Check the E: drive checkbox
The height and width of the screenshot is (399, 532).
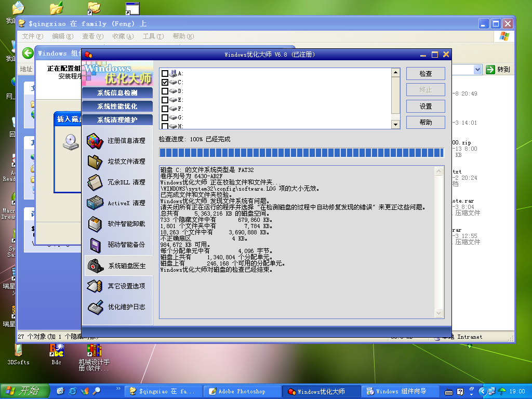pyautogui.click(x=165, y=100)
